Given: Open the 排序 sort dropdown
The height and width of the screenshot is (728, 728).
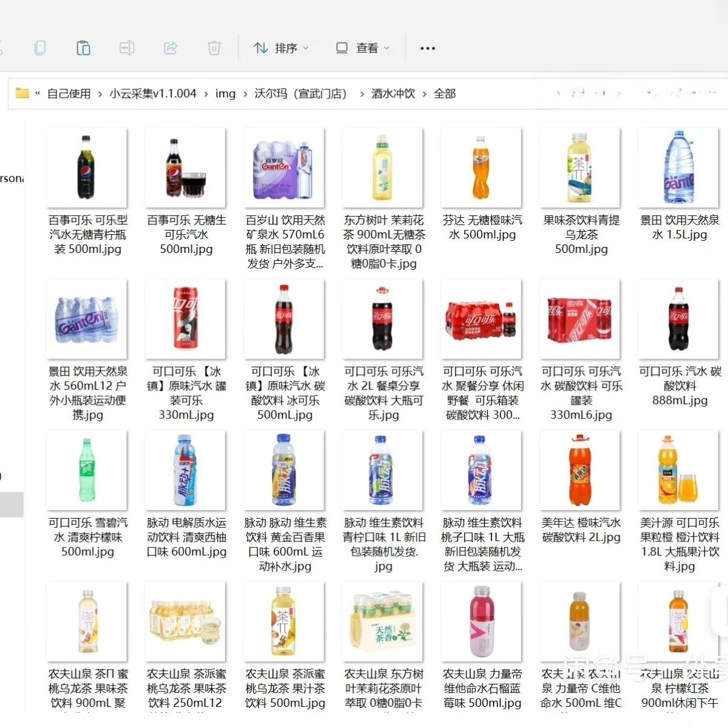Looking at the screenshot, I should pyautogui.click(x=281, y=48).
